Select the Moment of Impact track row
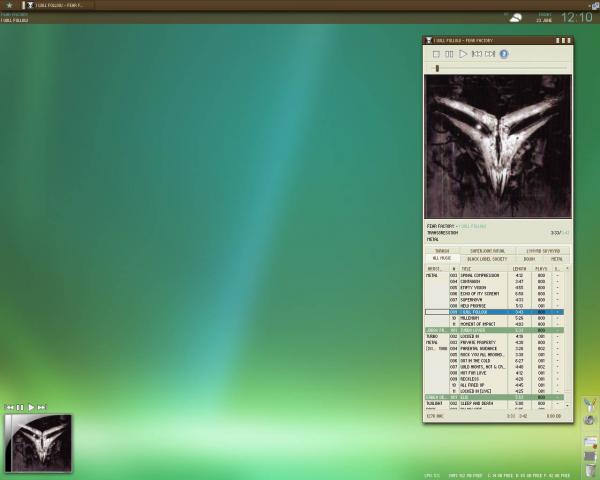 [494, 324]
